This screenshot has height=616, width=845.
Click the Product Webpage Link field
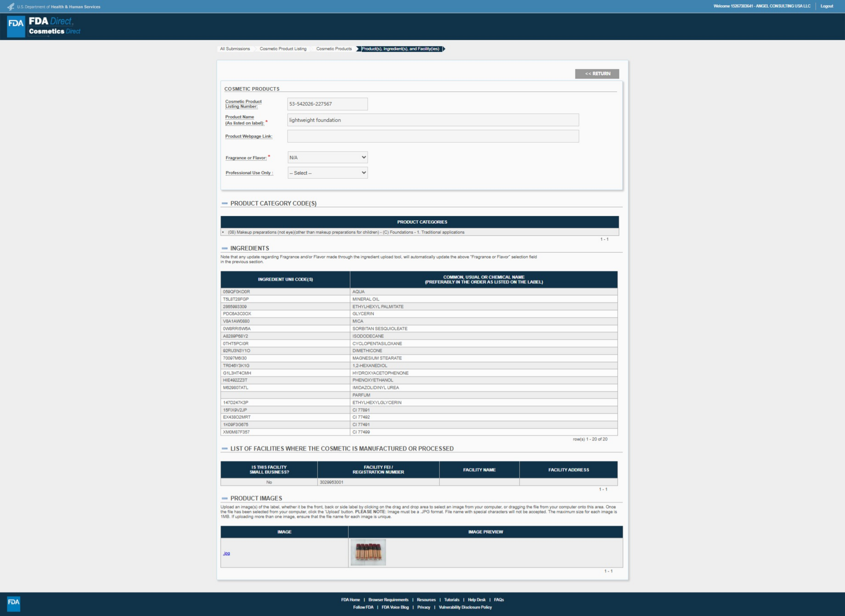point(433,136)
